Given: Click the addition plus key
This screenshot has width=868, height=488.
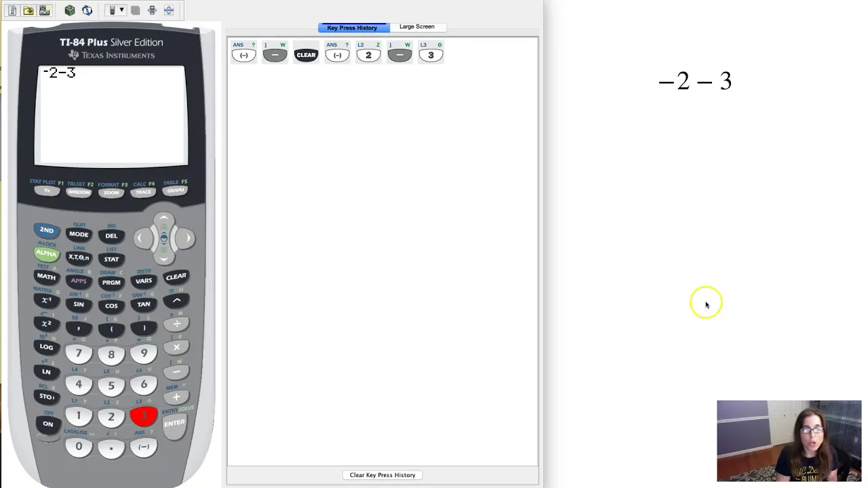Looking at the screenshot, I should pos(176,397).
